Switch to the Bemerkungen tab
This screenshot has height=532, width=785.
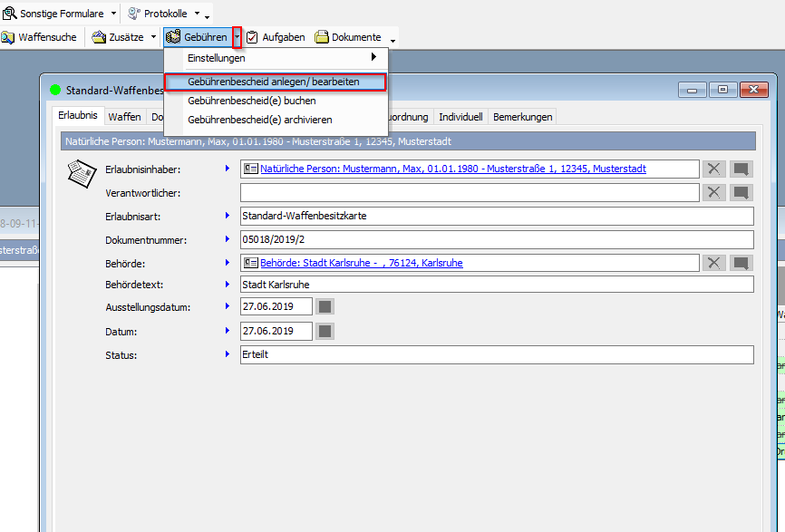click(x=521, y=117)
